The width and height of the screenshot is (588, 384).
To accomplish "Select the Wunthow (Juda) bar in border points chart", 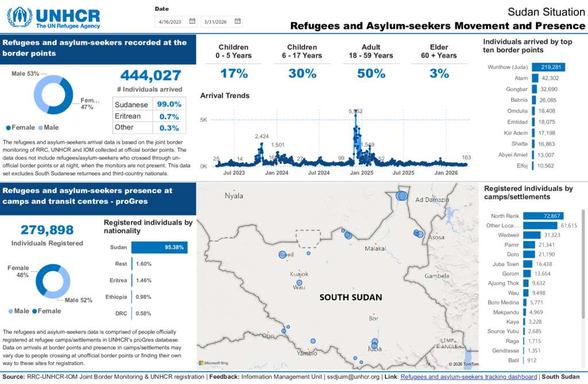I will point(548,67).
